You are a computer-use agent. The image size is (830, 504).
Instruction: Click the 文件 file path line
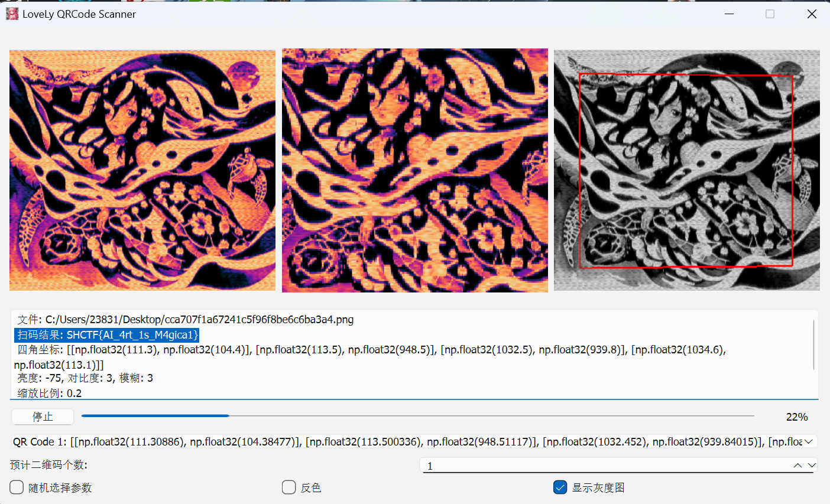(x=186, y=320)
